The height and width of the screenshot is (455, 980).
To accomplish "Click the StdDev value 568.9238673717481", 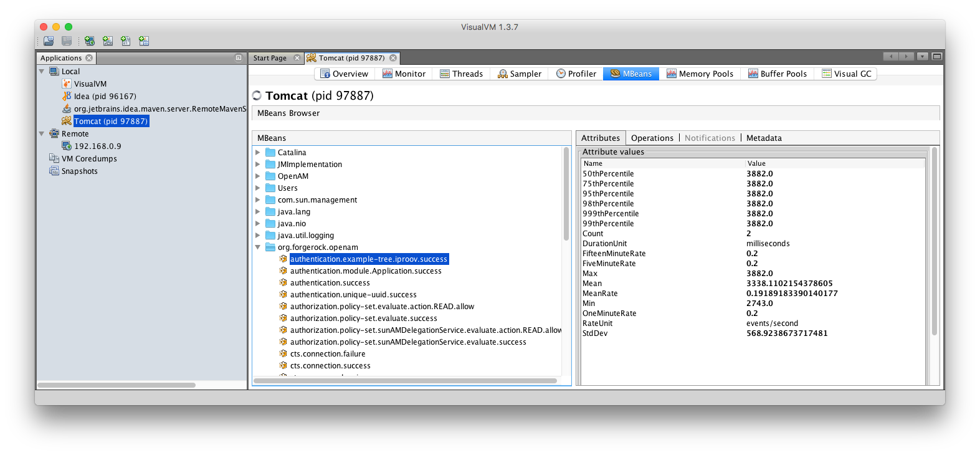I will point(787,333).
